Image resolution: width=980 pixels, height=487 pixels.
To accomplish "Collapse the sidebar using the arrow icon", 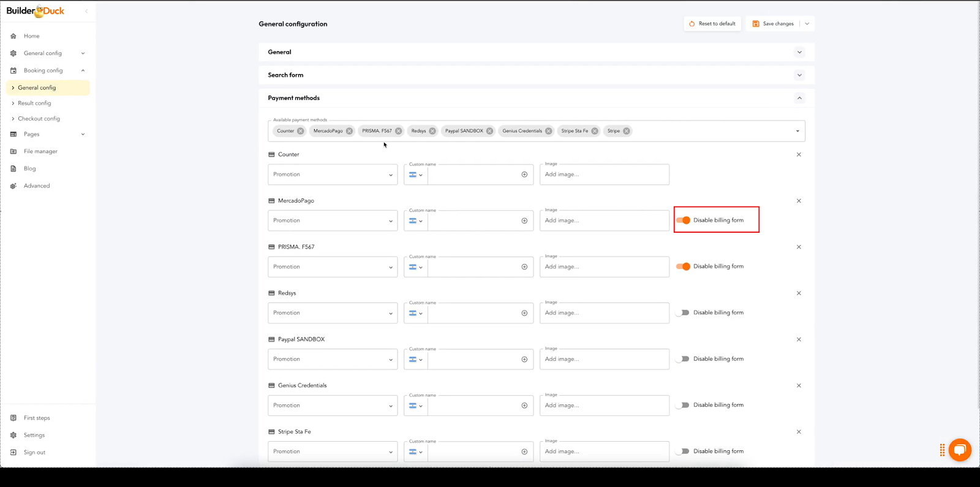I will 86,11.
